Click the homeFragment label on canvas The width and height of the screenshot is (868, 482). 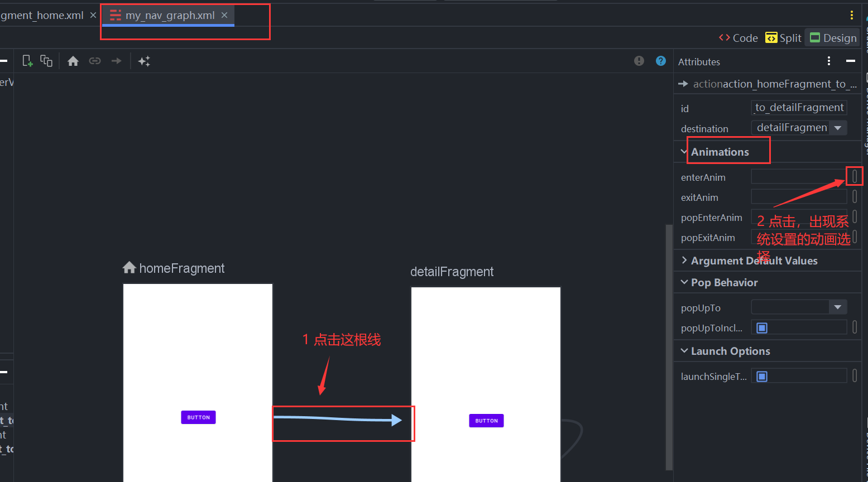181,268
